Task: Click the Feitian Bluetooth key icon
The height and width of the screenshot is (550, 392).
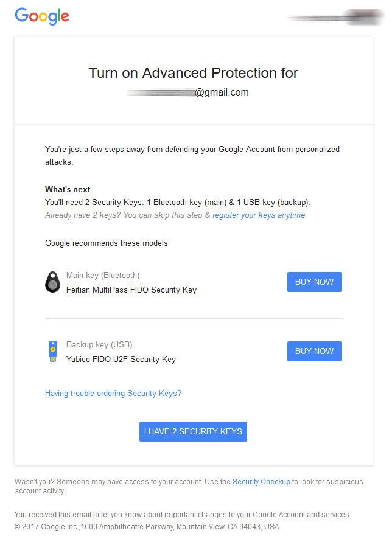Action: 52,282
